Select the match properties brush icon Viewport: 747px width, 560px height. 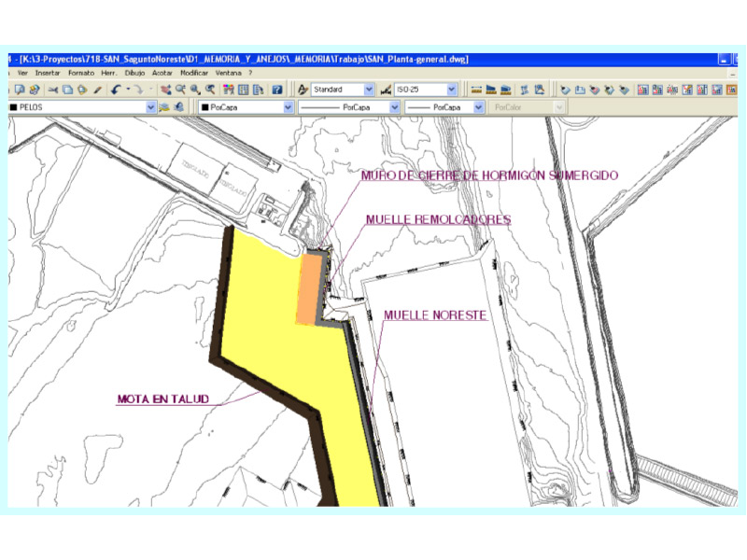pos(98,90)
